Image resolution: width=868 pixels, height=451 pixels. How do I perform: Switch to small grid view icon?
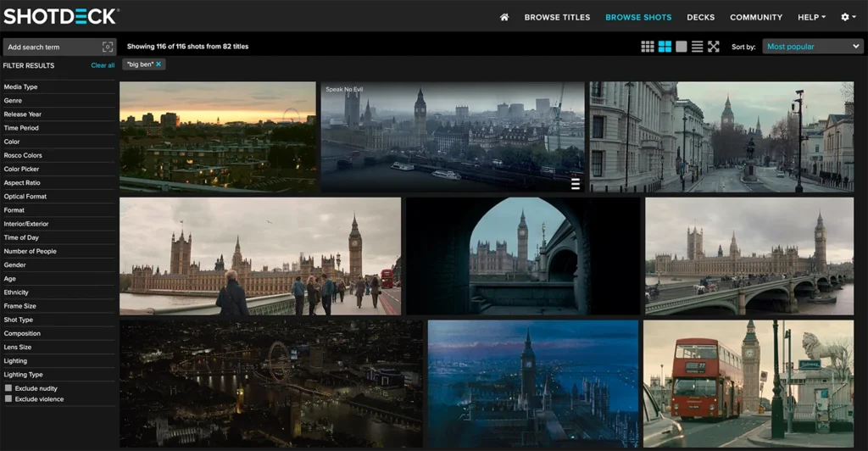pos(648,47)
